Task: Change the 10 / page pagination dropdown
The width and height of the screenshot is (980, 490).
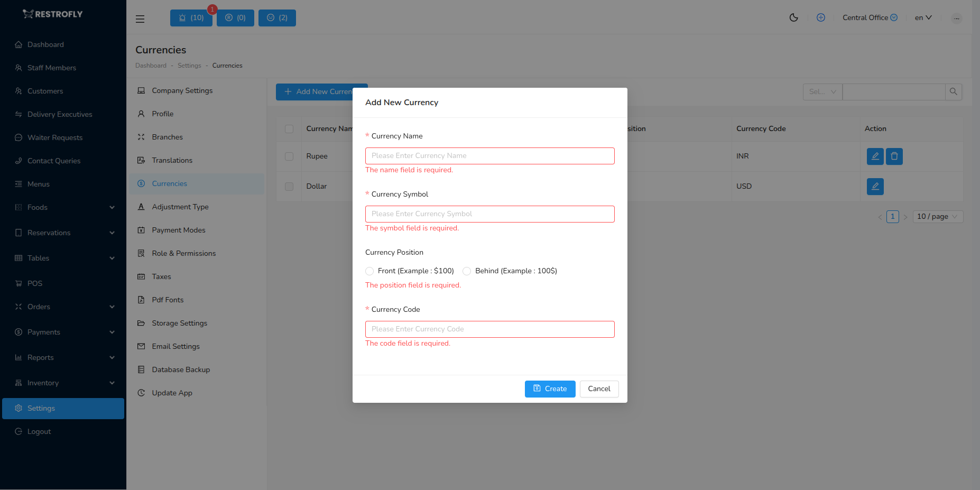Action: (x=937, y=216)
